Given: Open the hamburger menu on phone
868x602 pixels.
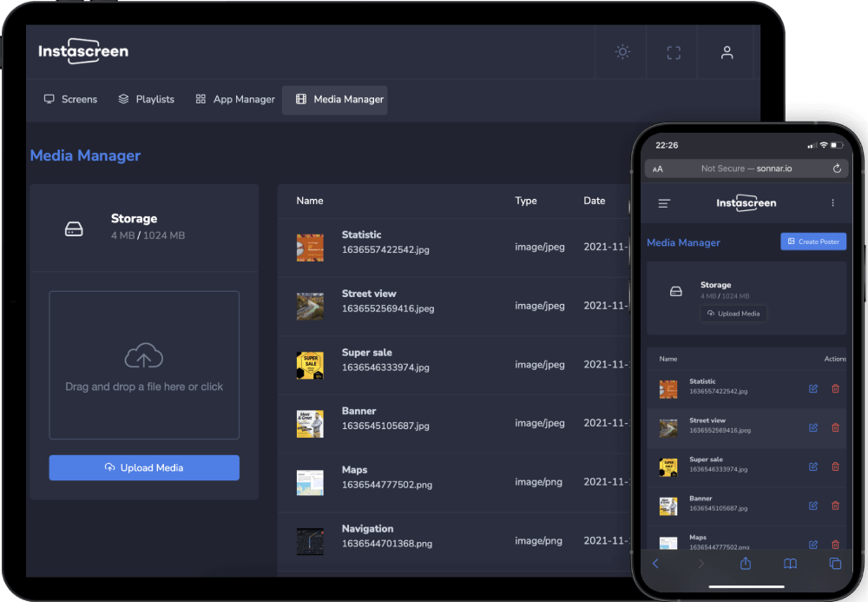Looking at the screenshot, I should coord(664,203).
